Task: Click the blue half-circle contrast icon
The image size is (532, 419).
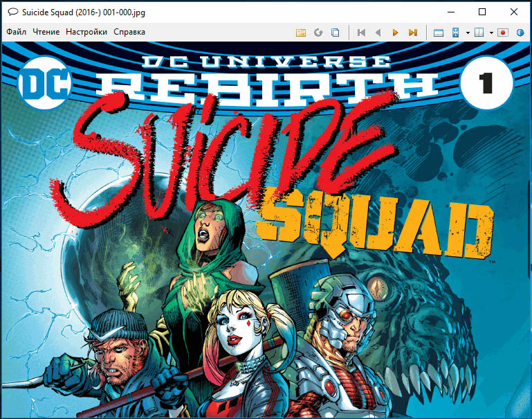Action: (520, 33)
